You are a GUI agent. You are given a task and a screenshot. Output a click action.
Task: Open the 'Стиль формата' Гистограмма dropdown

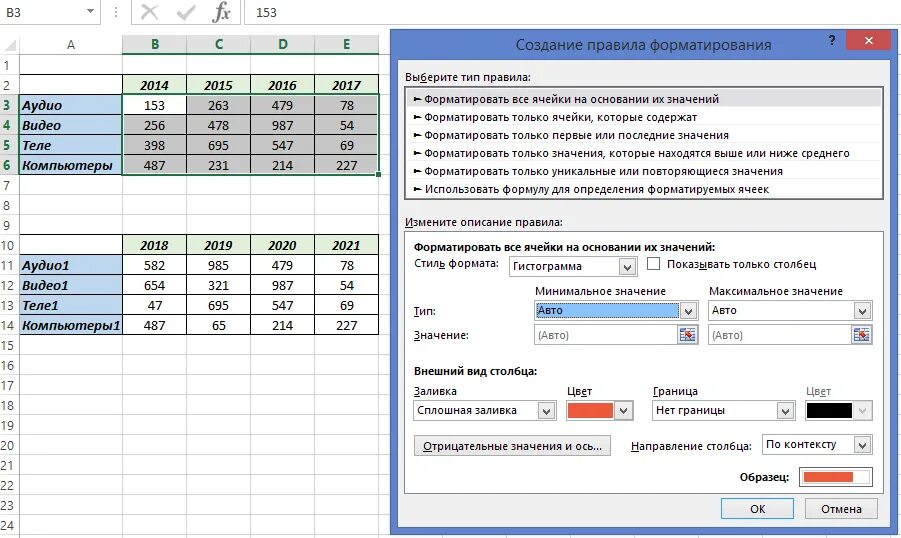[627, 267]
